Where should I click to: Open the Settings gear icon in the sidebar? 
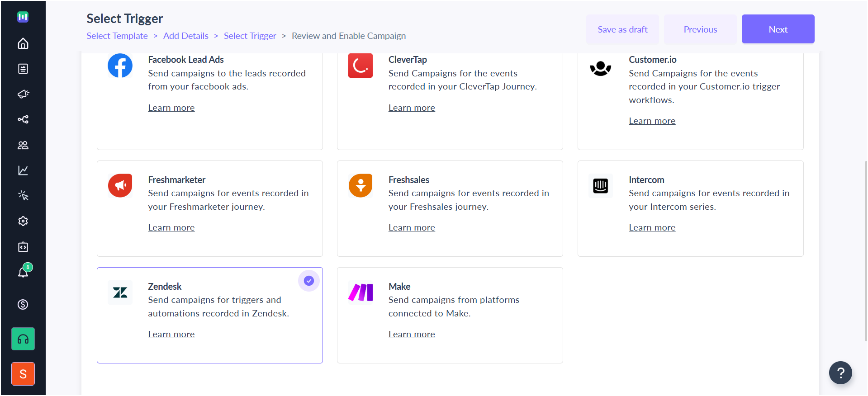[23, 221]
